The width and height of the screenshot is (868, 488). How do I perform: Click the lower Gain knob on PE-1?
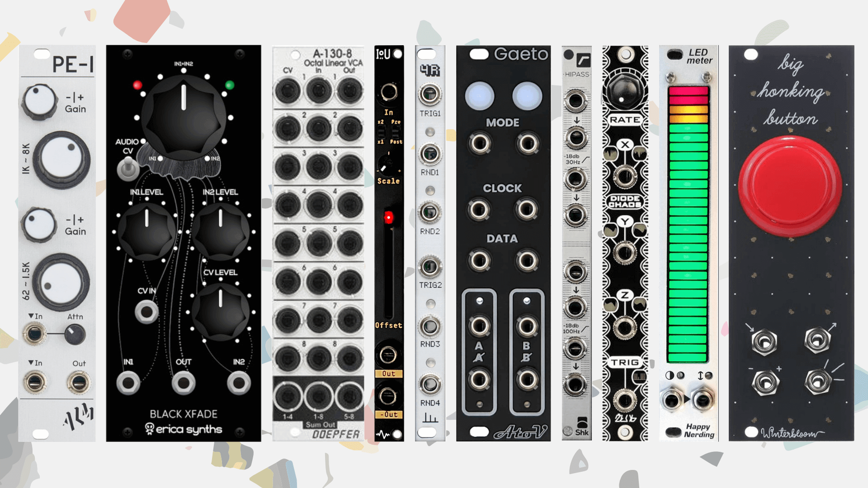pos(39,225)
